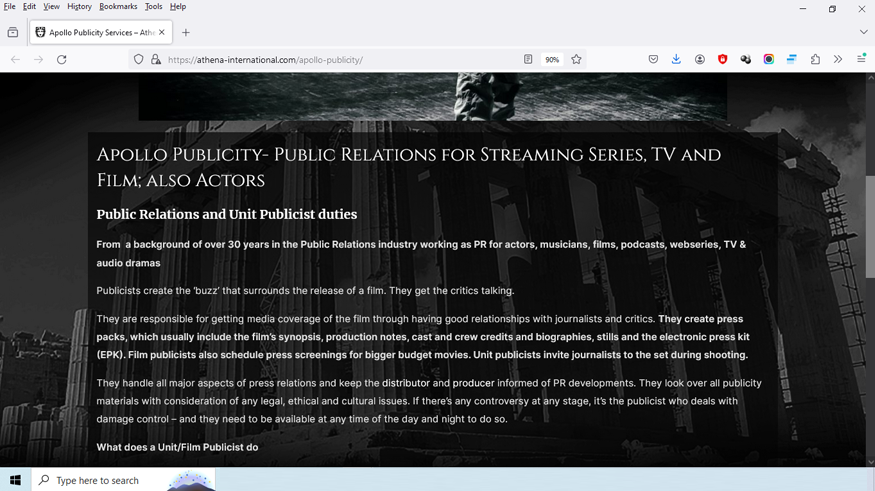Click the Apollo Publicity page heading
This screenshot has width=875, height=491.
(x=408, y=167)
